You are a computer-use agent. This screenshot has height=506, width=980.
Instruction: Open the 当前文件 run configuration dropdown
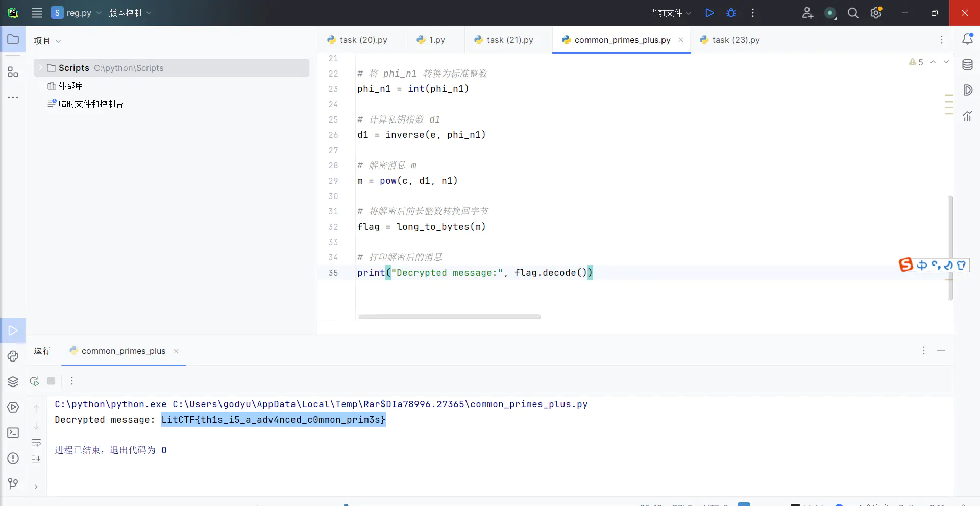670,13
